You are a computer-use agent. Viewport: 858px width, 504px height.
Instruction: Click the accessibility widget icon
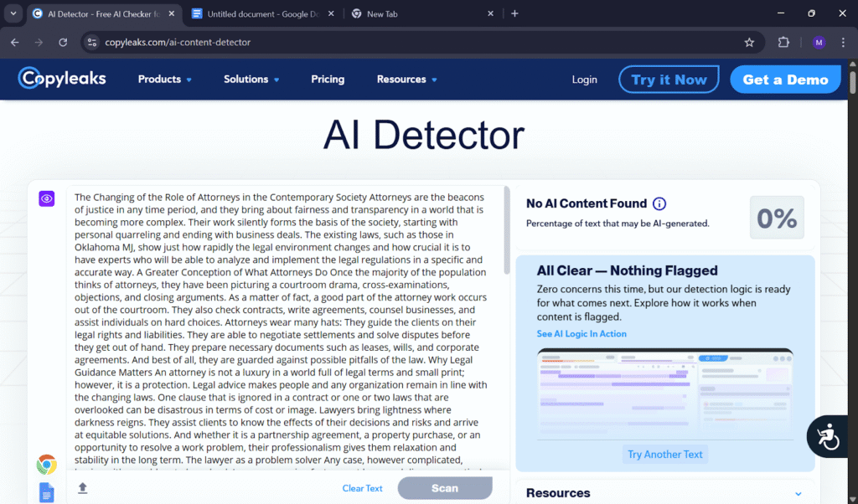827,436
